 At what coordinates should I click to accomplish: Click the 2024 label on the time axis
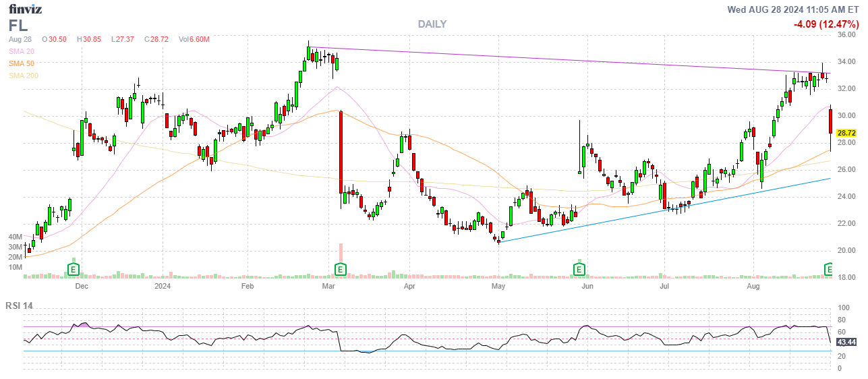pos(163,286)
